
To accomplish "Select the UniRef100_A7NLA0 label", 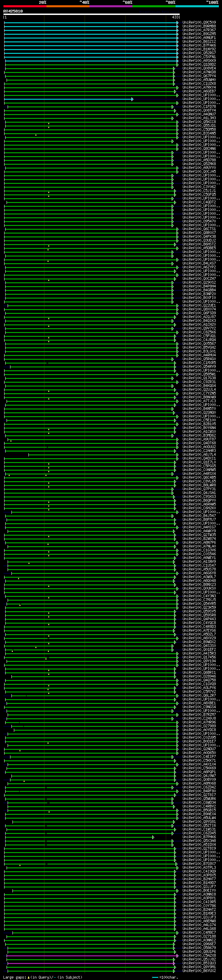I will (199, 546).
